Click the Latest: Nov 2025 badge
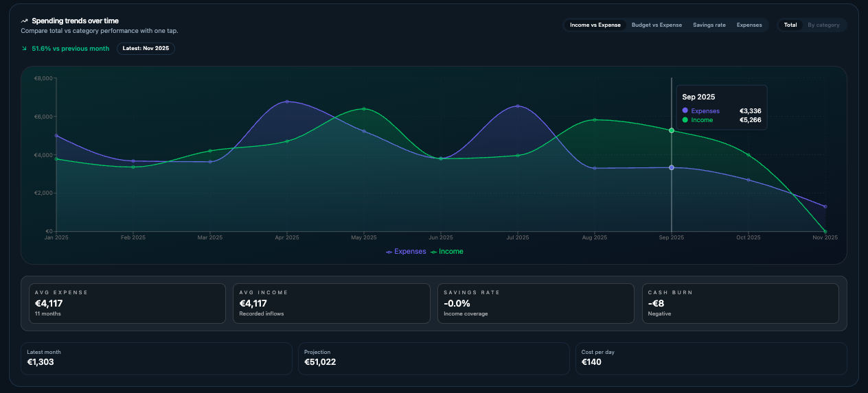868x393 pixels. [x=146, y=49]
